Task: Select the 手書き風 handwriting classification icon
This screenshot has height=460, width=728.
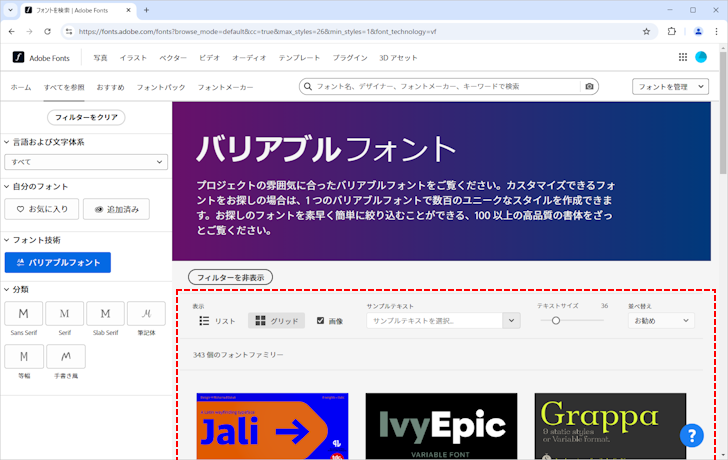Action: pos(66,356)
